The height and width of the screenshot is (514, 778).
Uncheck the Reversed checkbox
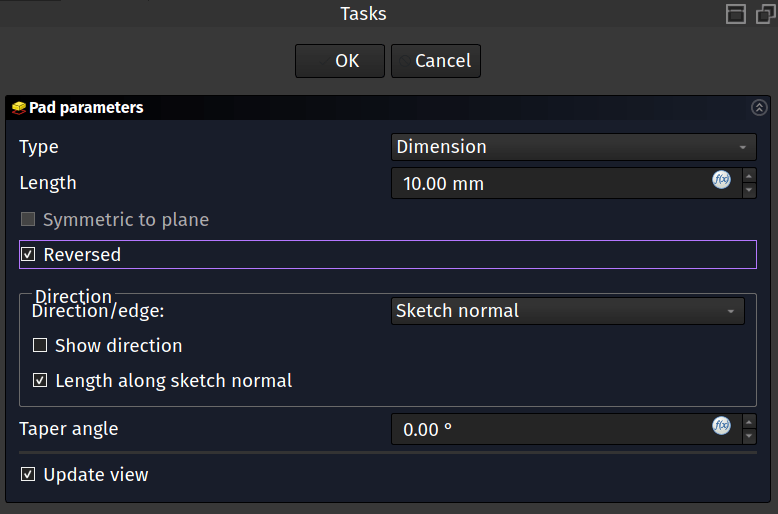point(28,255)
